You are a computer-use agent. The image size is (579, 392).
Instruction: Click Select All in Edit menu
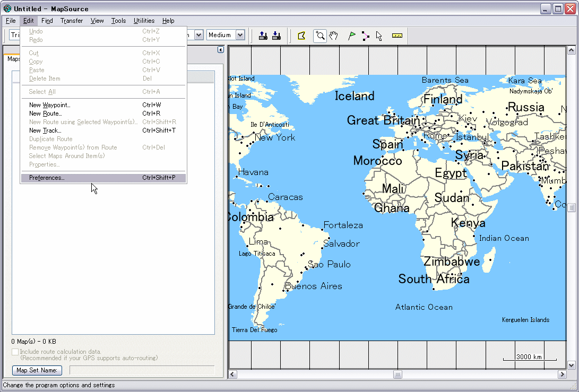(x=103, y=92)
